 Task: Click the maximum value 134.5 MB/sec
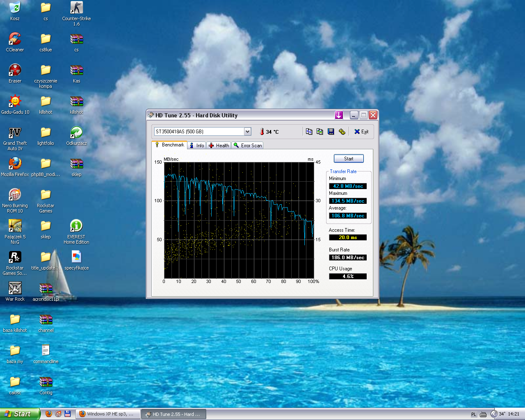[348, 201]
